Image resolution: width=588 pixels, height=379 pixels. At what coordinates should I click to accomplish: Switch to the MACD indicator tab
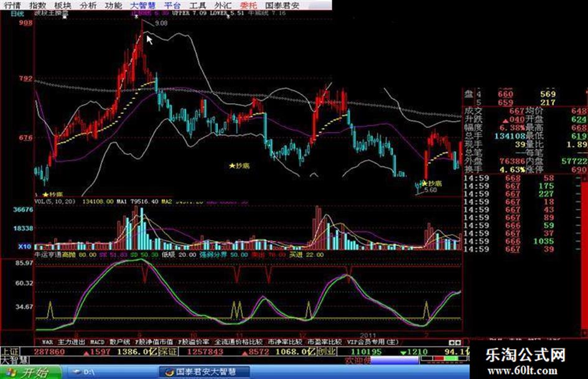click(97, 342)
